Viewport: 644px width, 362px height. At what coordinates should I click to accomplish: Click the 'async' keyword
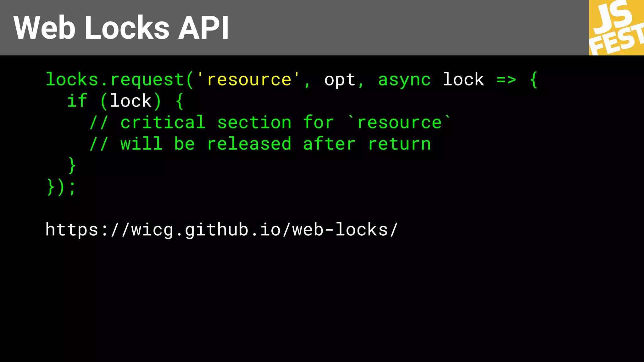point(404,80)
